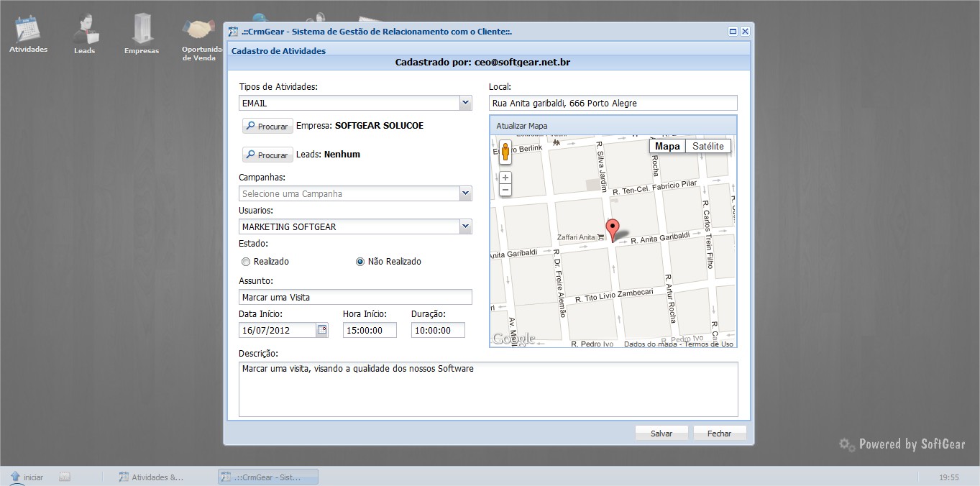Viewport: 980px width, 486px height.
Task: Click Procurar button next to Empresa
Action: 267,127
